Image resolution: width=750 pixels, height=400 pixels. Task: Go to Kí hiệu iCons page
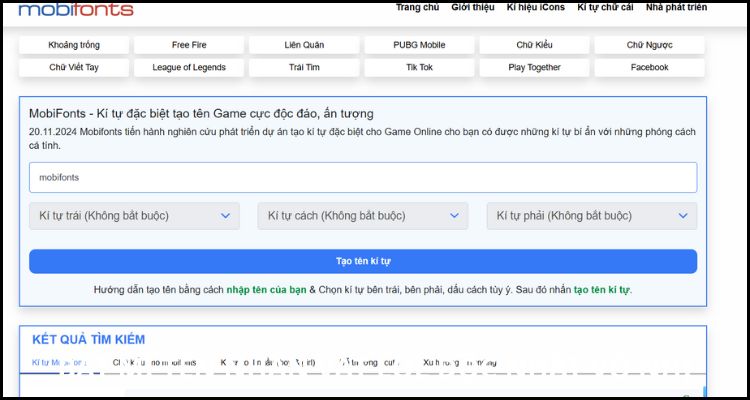pyautogui.click(x=535, y=8)
